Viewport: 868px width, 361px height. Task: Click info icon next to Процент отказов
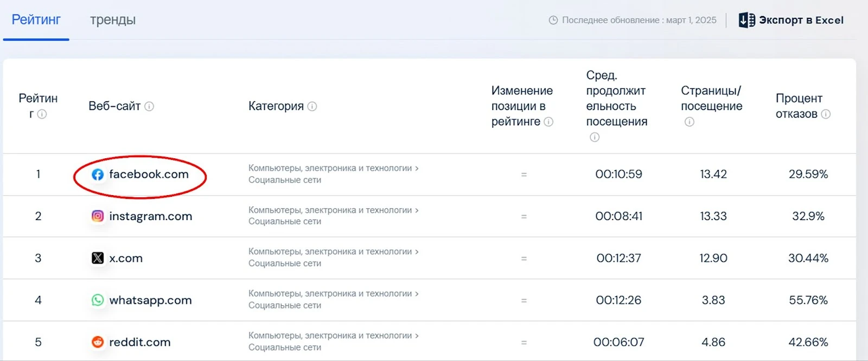[x=826, y=114]
